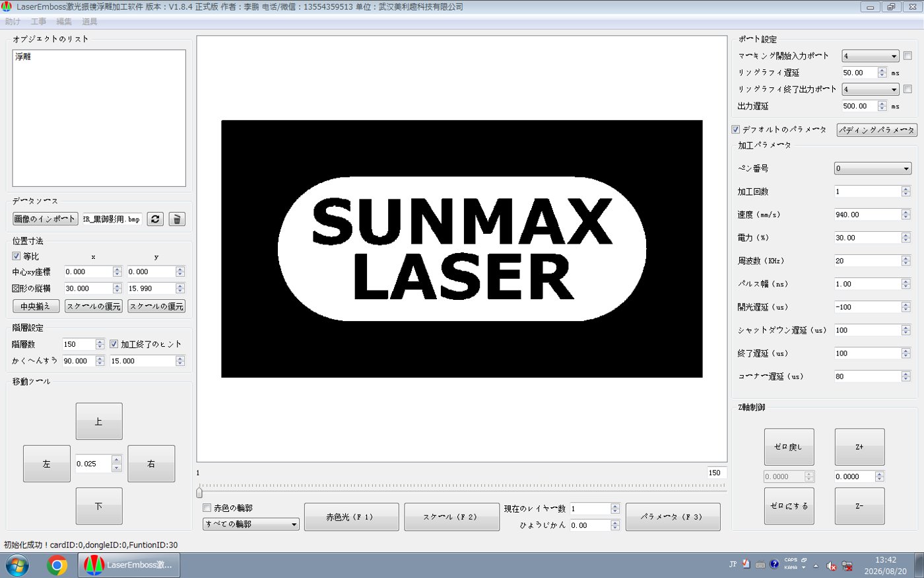Image resolution: width=924 pixels, height=578 pixels.
Task: Move the object with the 下 button
Action: click(99, 506)
